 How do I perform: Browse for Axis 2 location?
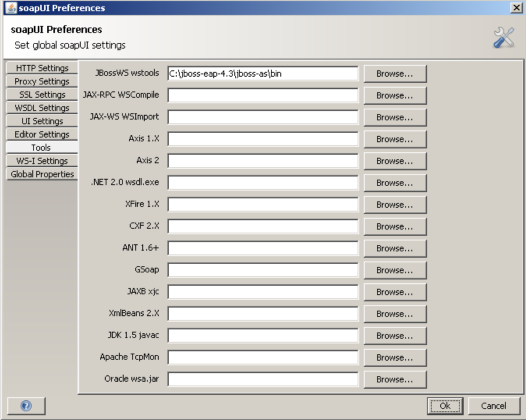(395, 160)
